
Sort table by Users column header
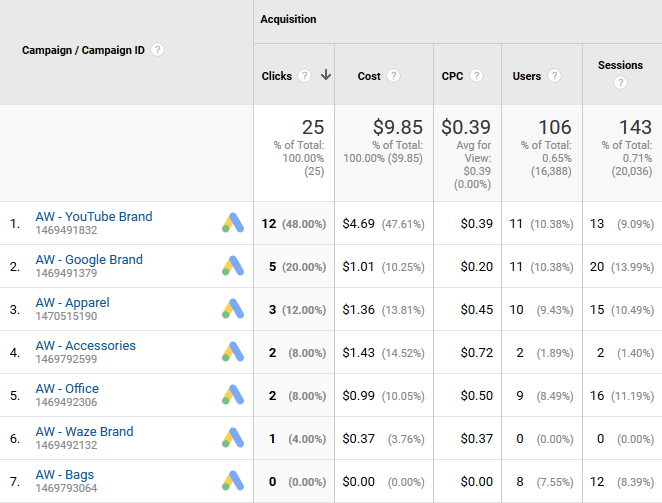click(x=526, y=76)
